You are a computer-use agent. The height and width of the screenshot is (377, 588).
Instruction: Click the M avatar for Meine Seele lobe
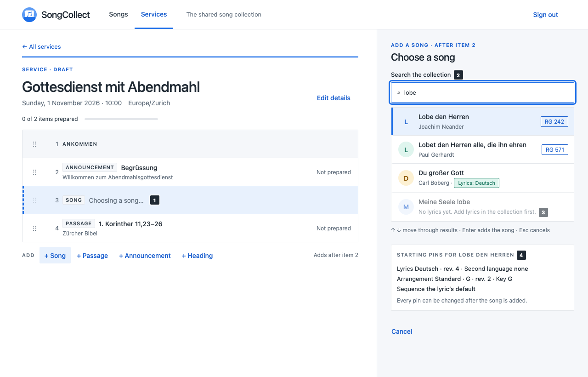(x=406, y=206)
